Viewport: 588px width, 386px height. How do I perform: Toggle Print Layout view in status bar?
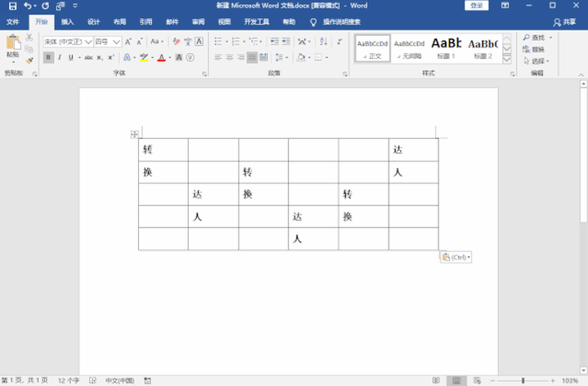tap(457, 381)
